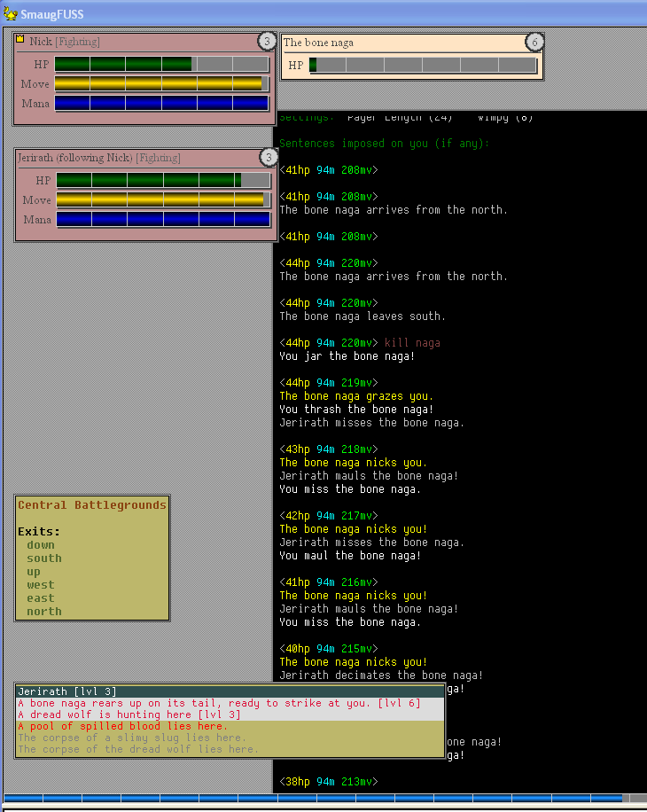This screenshot has height=812, width=647.
Task: Select Jerirath [lvl 3] in room list
Action: [x=67, y=691]
